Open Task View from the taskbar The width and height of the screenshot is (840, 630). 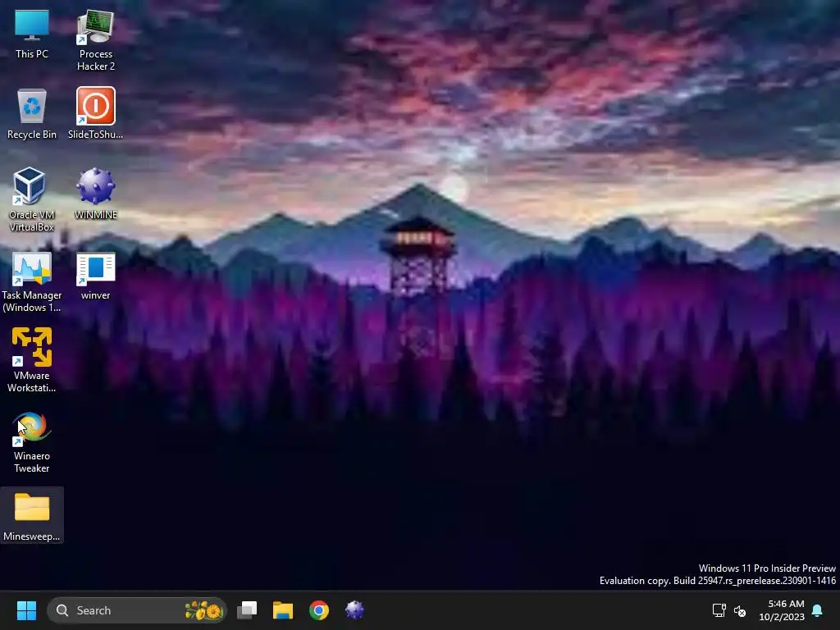click(247, 610)
